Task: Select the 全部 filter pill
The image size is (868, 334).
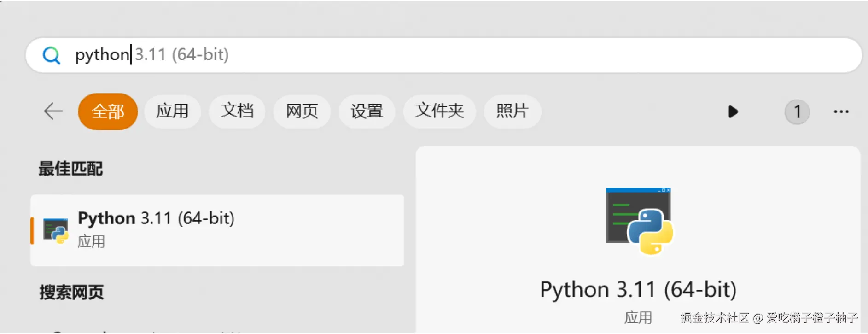Action: (x=107, y=111)
